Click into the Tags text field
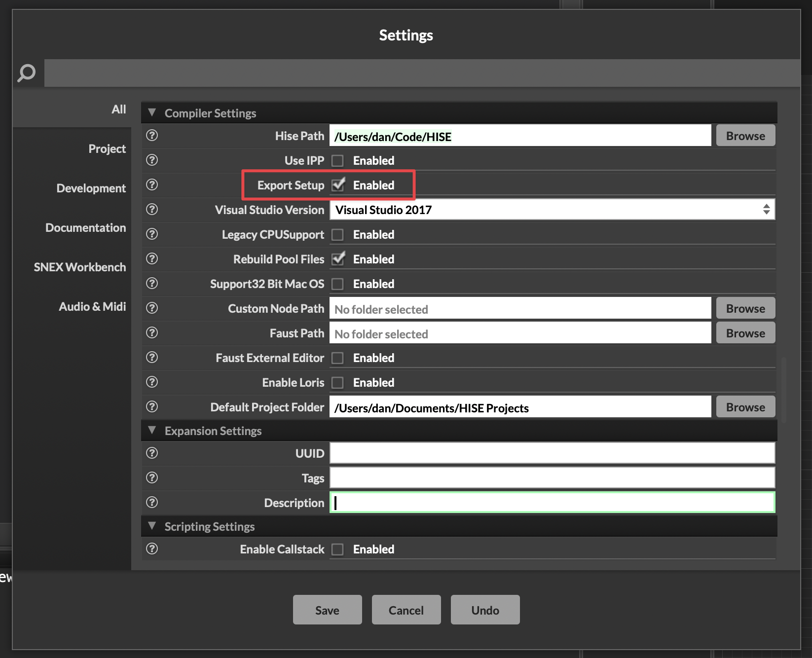 tap(552, 478)
